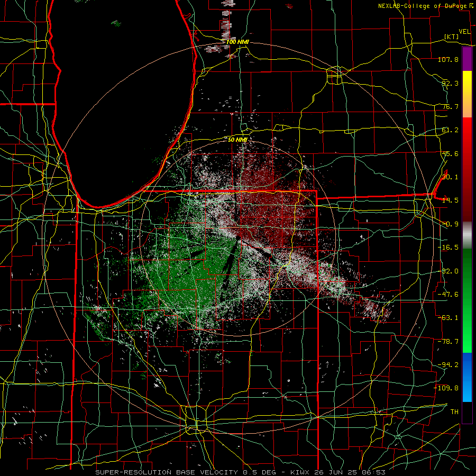Viewport: 476px width, 476px height.
Task: Click the "-47.6" scale value
Action: click(x=448, y=295)
